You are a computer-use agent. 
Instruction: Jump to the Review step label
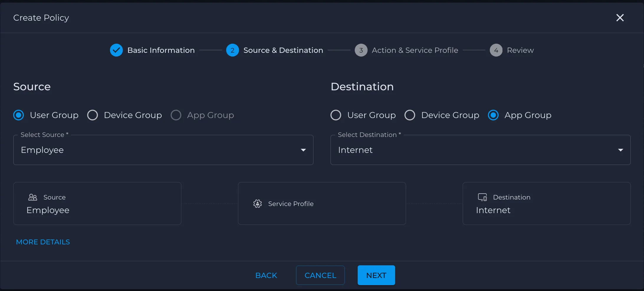point(520,50)
